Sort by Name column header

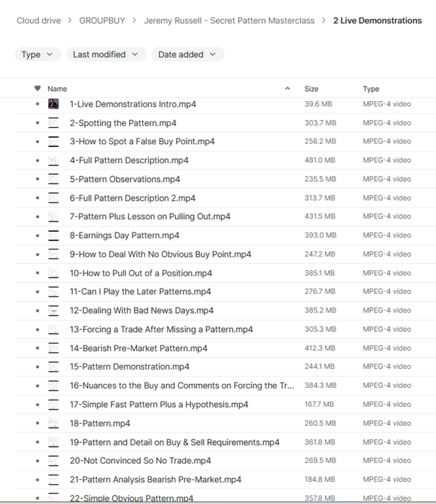57,89
